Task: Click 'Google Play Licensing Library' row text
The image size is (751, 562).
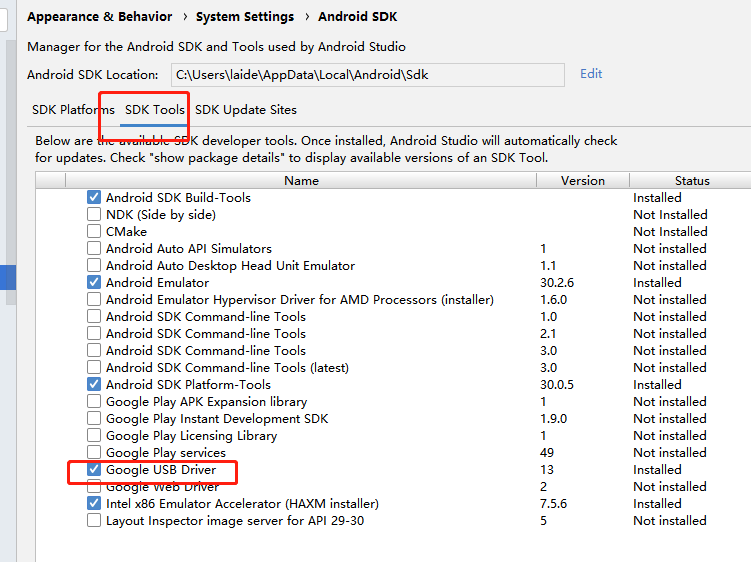Action: 192,436
